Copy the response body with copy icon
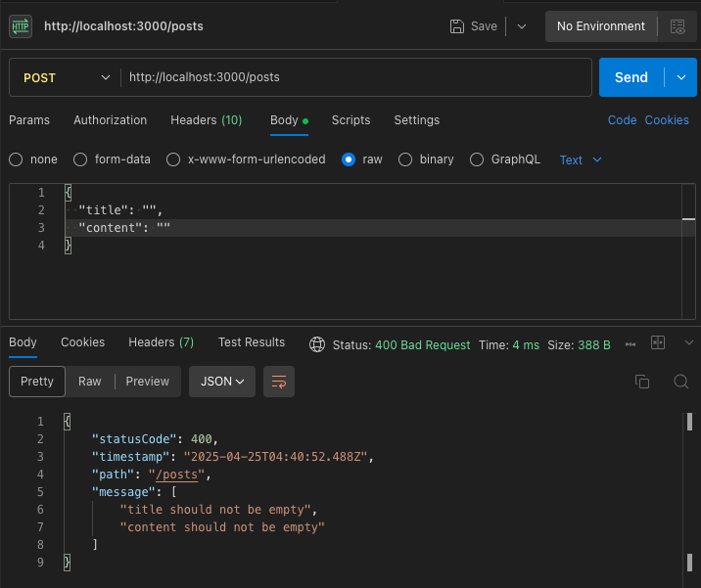701x588 pixels. (x=642, y=382)
